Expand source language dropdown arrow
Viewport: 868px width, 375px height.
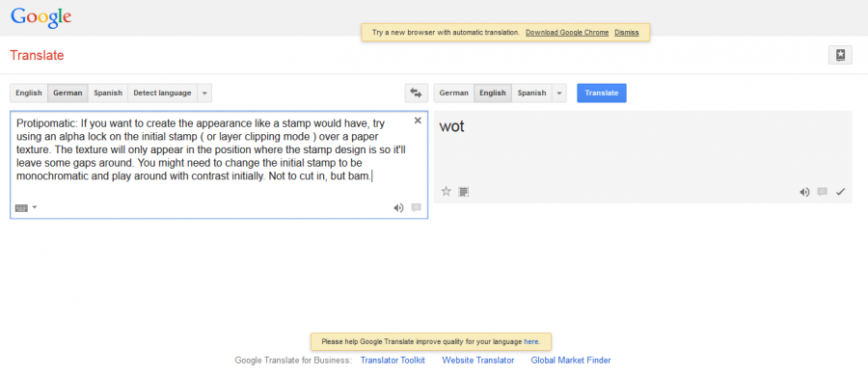pyautogui.click(x=204, y=93)
